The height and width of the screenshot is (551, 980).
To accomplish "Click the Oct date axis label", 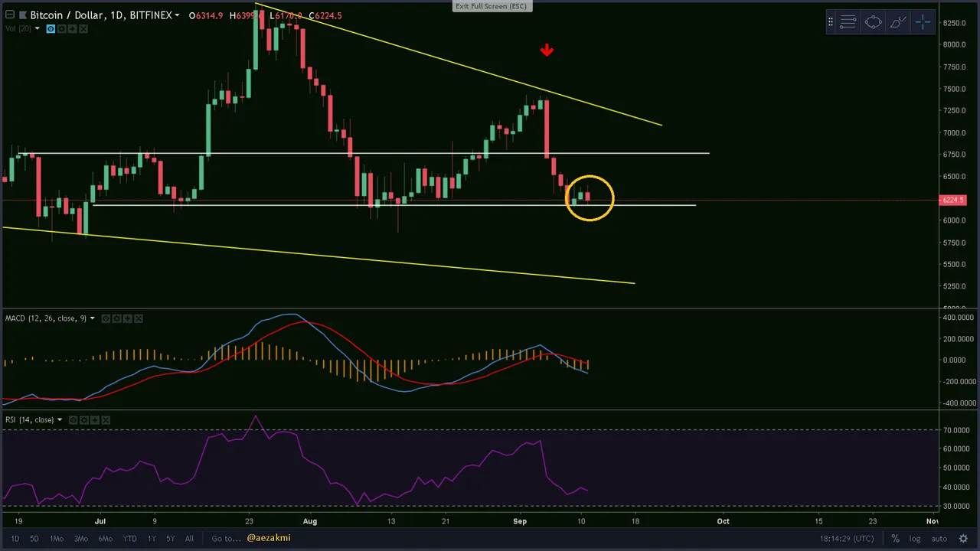I will [x=723, y=521].
